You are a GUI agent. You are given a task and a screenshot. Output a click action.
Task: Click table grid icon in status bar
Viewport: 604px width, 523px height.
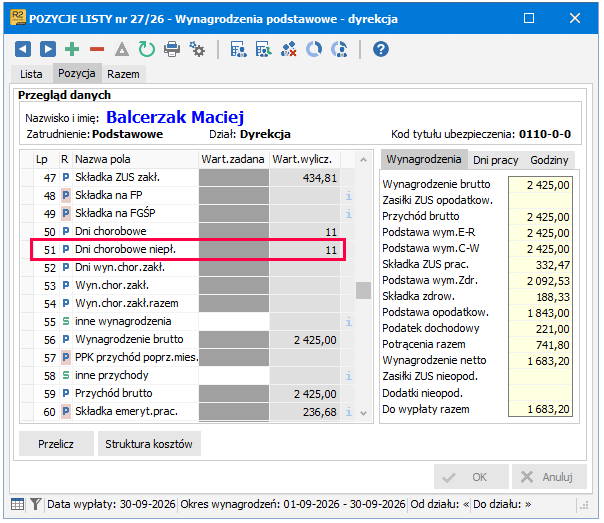(x=17, y=504)
